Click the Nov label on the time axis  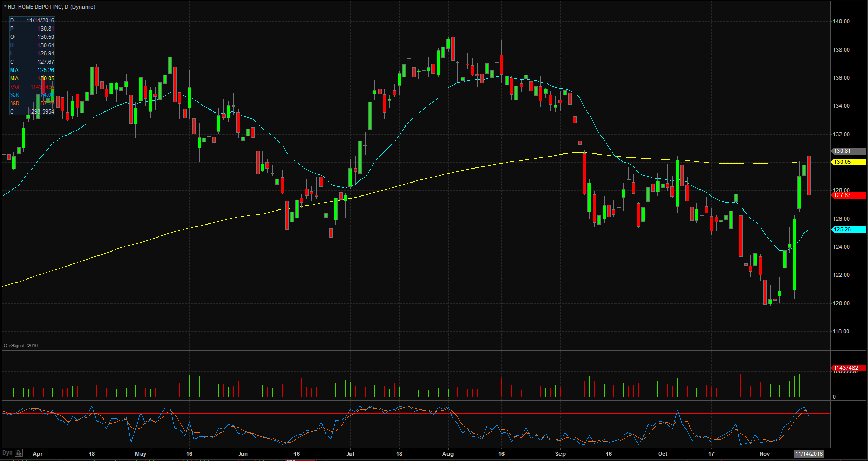[765, 454]
